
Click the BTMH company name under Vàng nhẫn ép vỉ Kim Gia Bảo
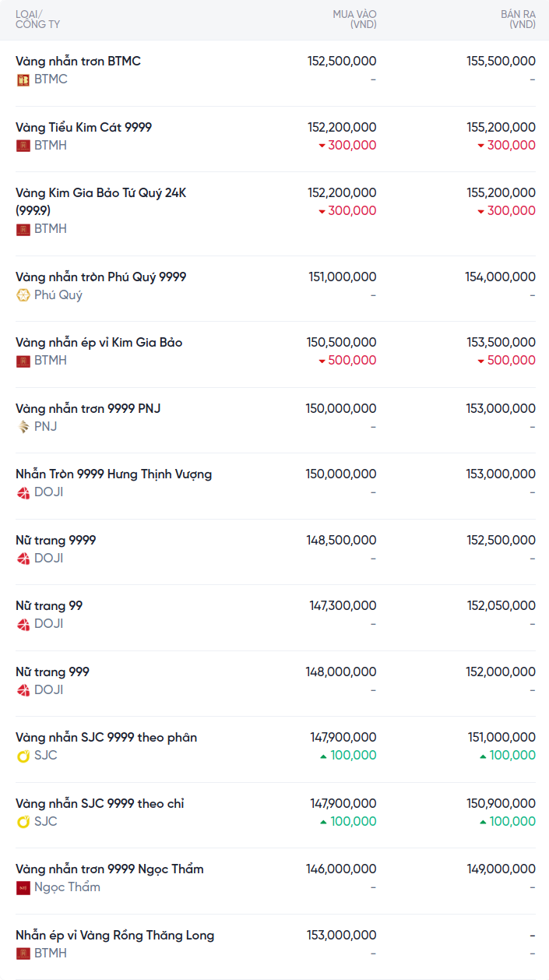point(51,361)
